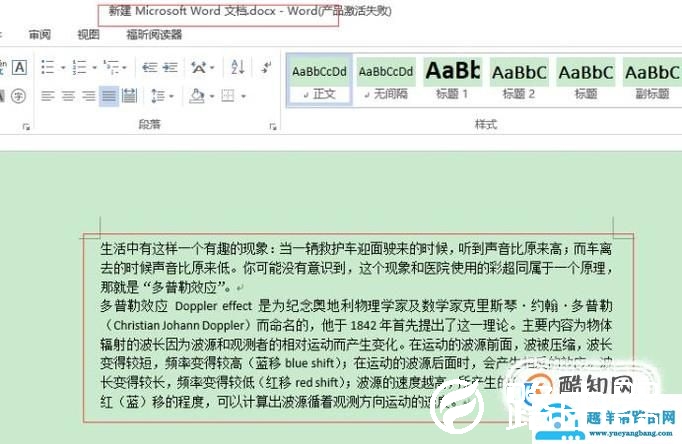
Task: Click the increase indent icon
Action: 170,67
